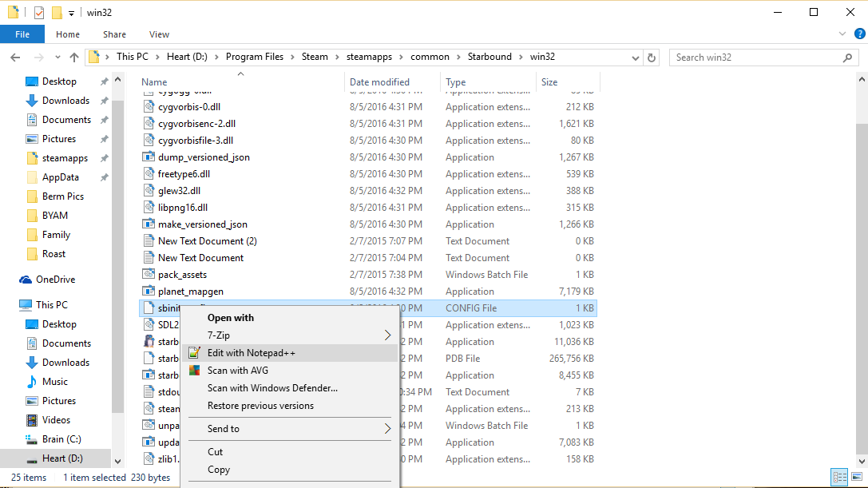Click the Forward navigation arrow

point(39,57)
